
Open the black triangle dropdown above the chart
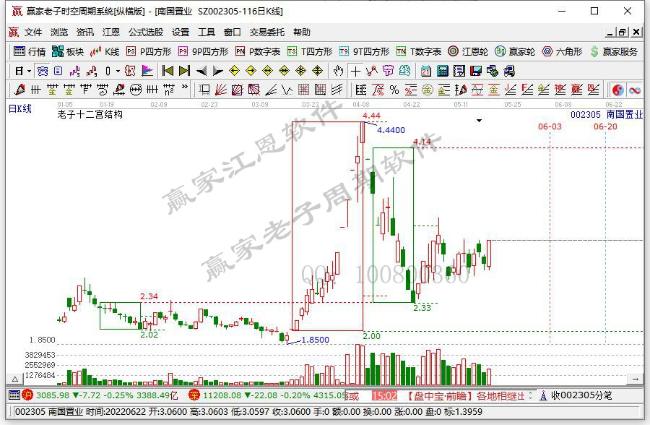pos(479,121)
